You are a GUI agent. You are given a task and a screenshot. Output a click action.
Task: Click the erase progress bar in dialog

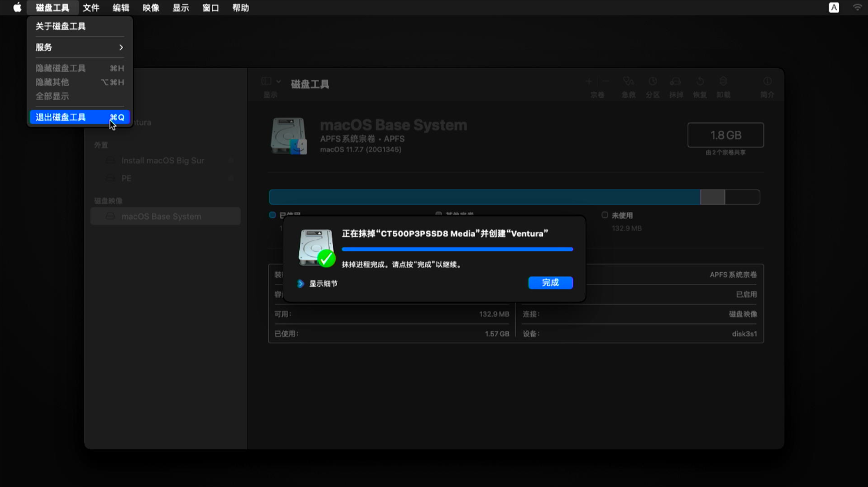(457, 249)
